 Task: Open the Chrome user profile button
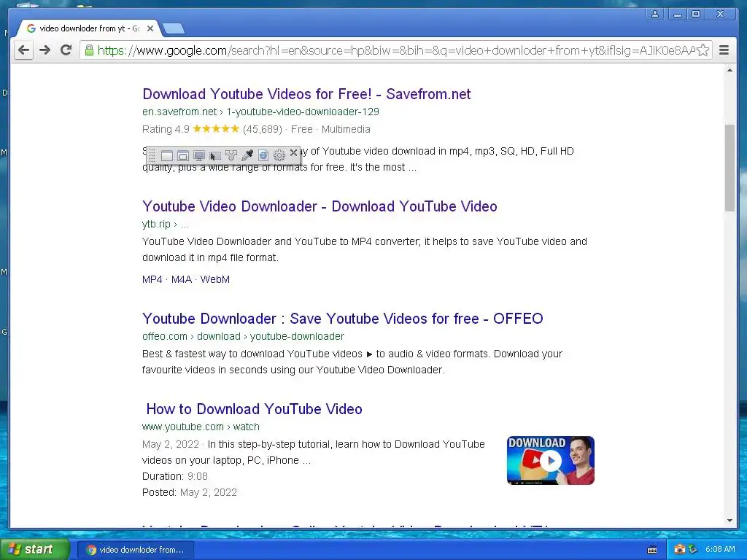coord(655,15)
